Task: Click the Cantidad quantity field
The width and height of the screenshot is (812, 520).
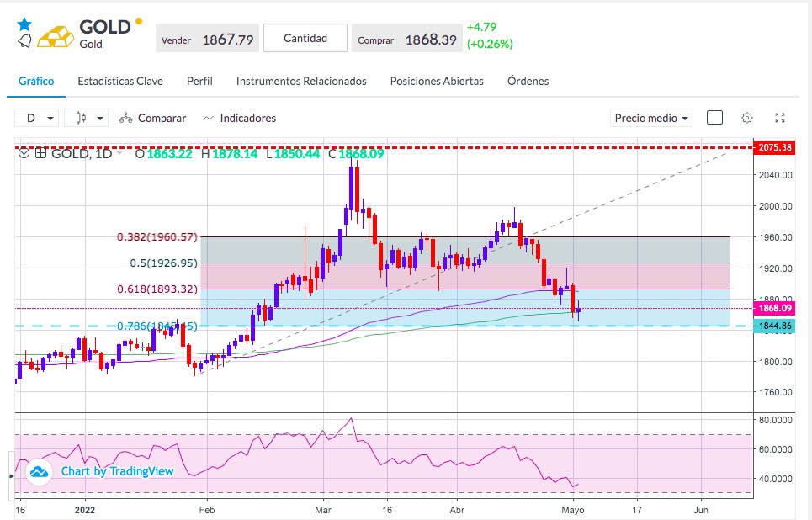Action: pyautogui.click(x=305, y=38)
